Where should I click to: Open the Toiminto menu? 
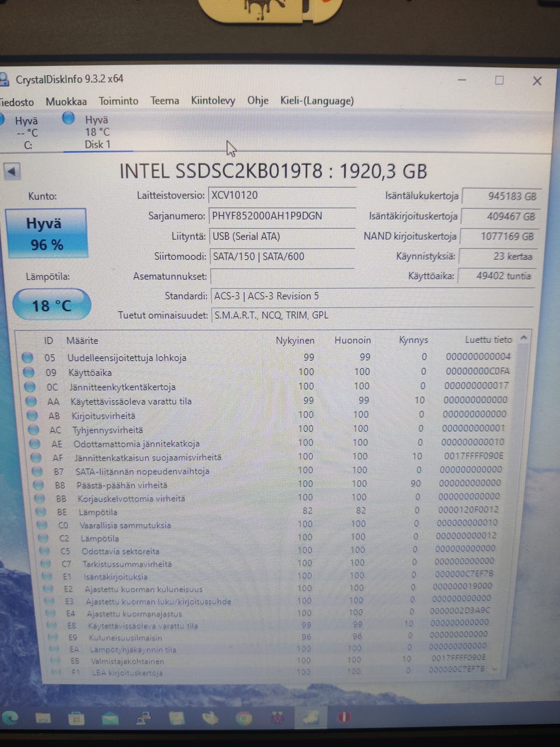(118, 101)
